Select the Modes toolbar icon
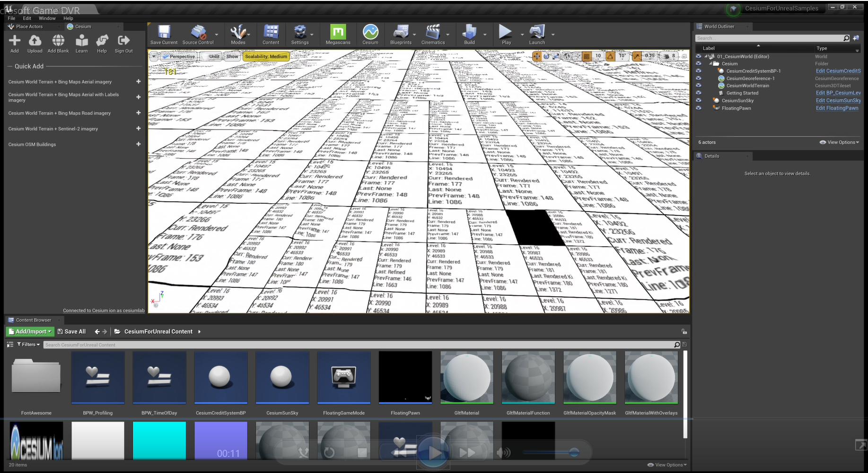 click(x=238, y=34)
